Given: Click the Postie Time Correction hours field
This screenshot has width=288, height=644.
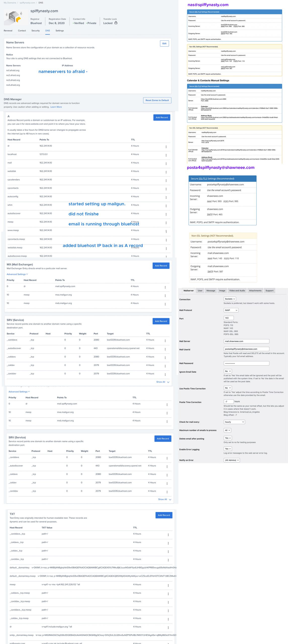Looking at the screenshot, I should click(229, 401).
